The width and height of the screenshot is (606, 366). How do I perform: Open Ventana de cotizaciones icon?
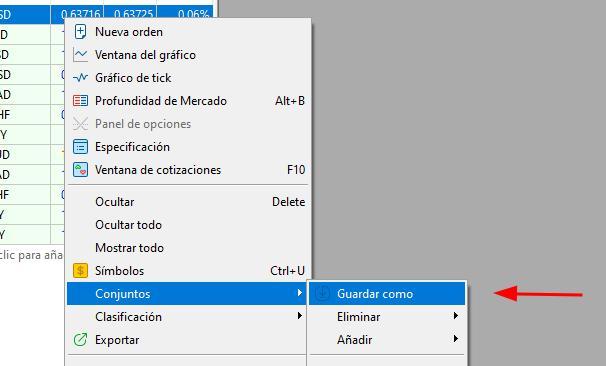pyautogui.click(x=80, y=170)
